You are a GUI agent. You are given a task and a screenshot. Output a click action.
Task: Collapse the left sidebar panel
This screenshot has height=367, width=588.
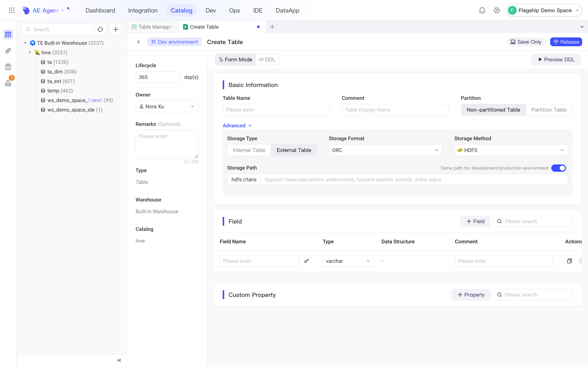[119, 360]
